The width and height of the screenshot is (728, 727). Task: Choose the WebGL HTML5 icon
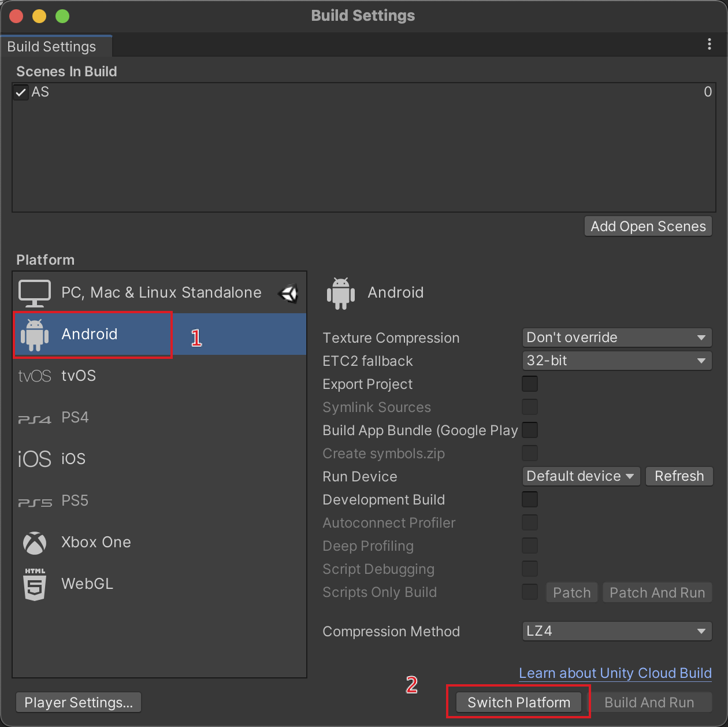(35, 584)
